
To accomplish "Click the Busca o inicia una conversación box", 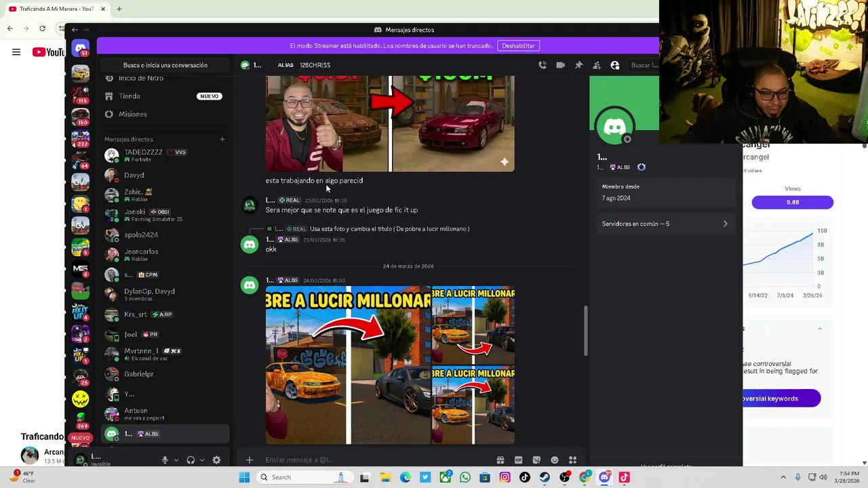I will coord(165,65).
